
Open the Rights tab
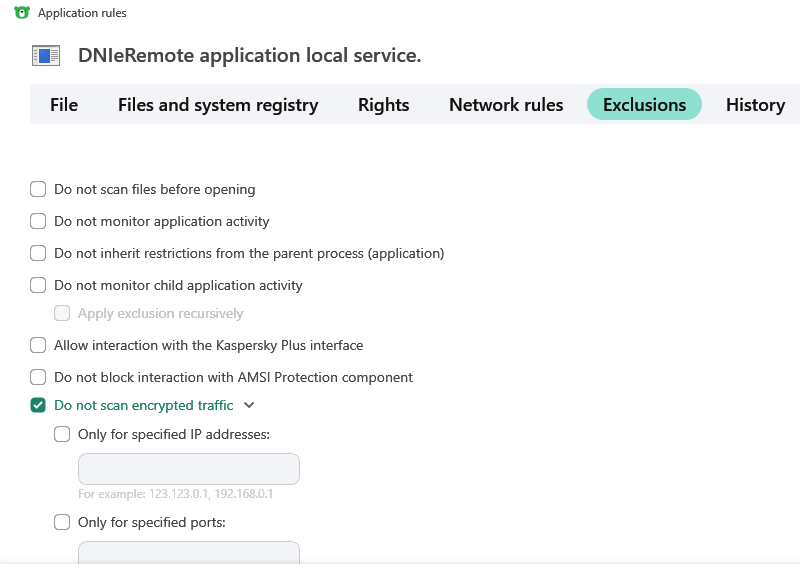[384, 105]
